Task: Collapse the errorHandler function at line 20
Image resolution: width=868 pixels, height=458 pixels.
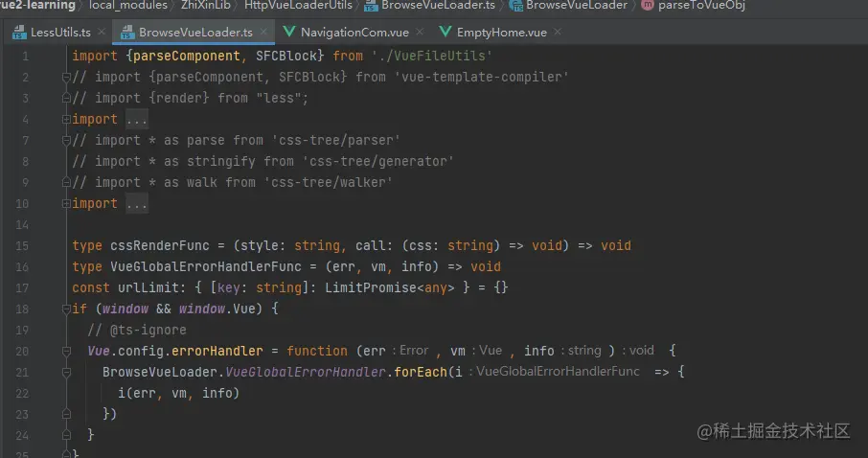Action: click(x=66, y=351)
